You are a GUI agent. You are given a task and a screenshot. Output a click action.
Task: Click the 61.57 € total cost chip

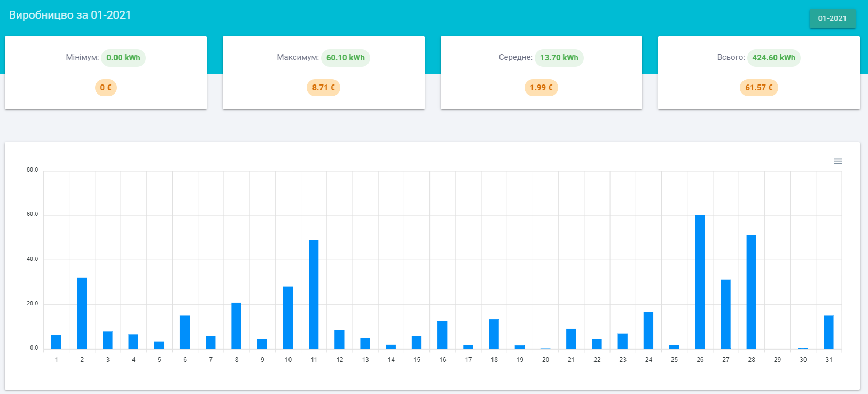(759, 88)
